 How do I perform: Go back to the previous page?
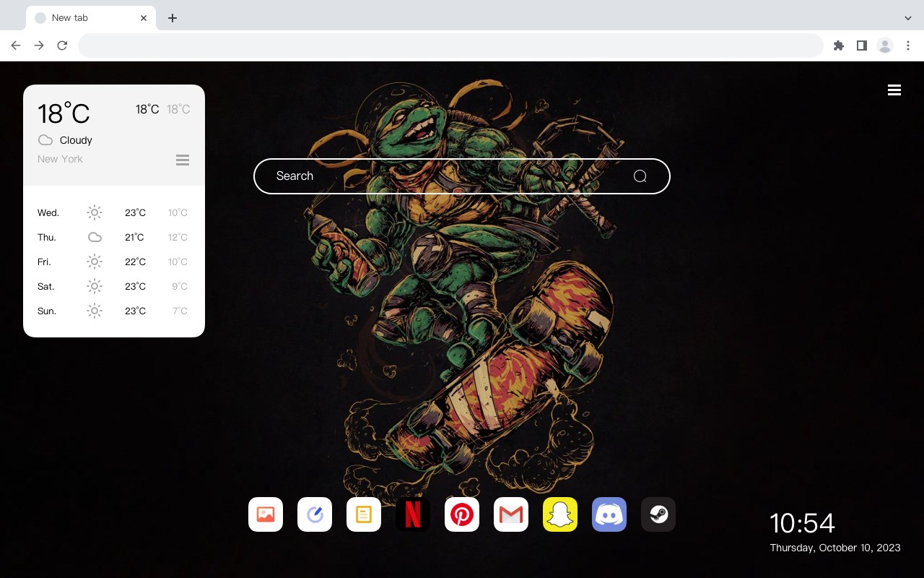tap(16, 46)
